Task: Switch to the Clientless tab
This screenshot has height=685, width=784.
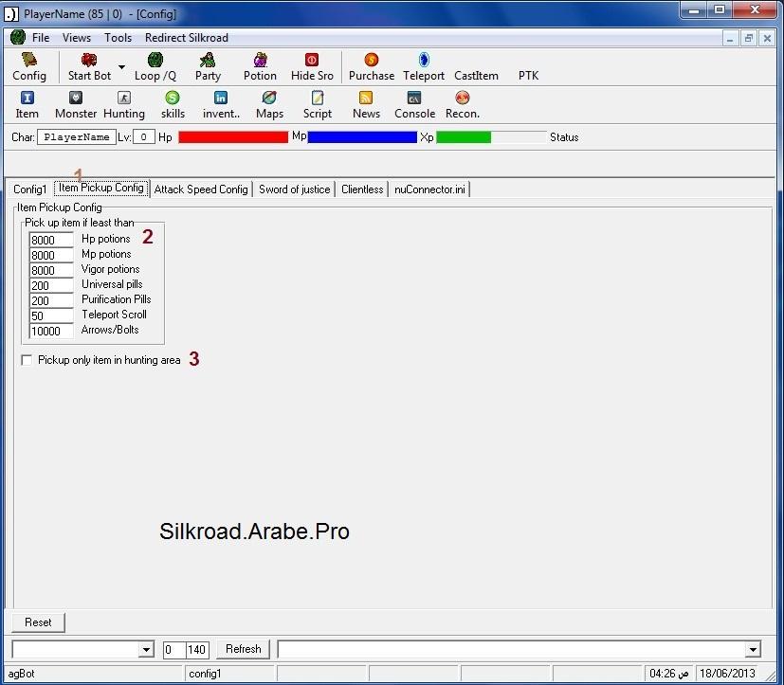Action: pyautogui.click(x=362, y=189)
